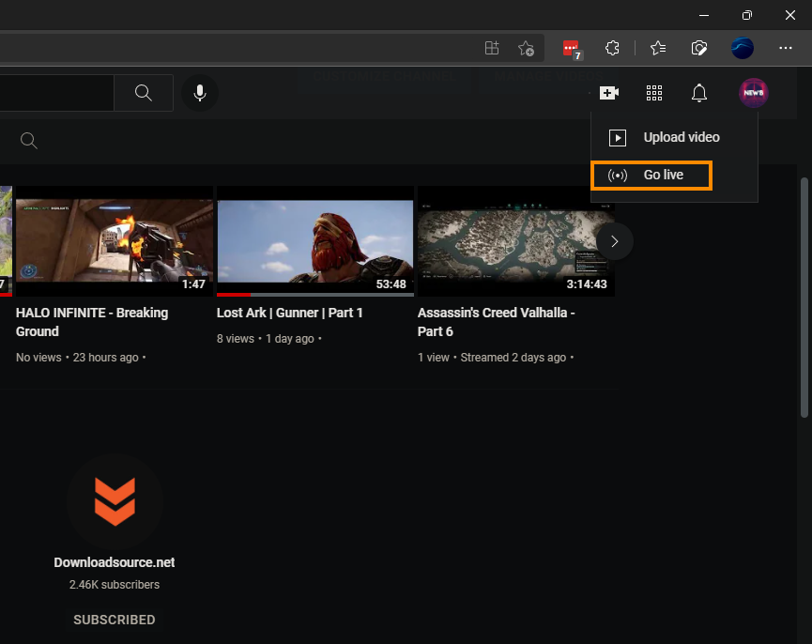Click the page vertical scrollbar
The height and width of the screenshot is (644, 812).
804,298
